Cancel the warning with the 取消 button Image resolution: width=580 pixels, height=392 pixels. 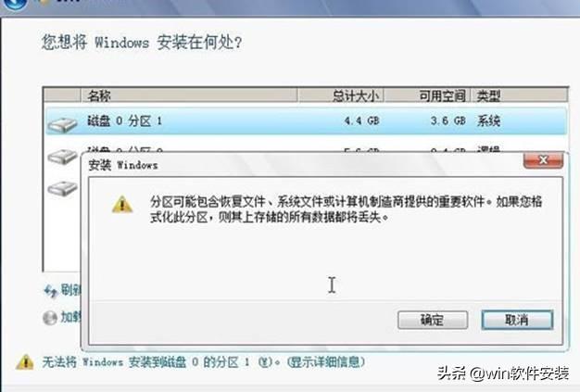(517, 320)
